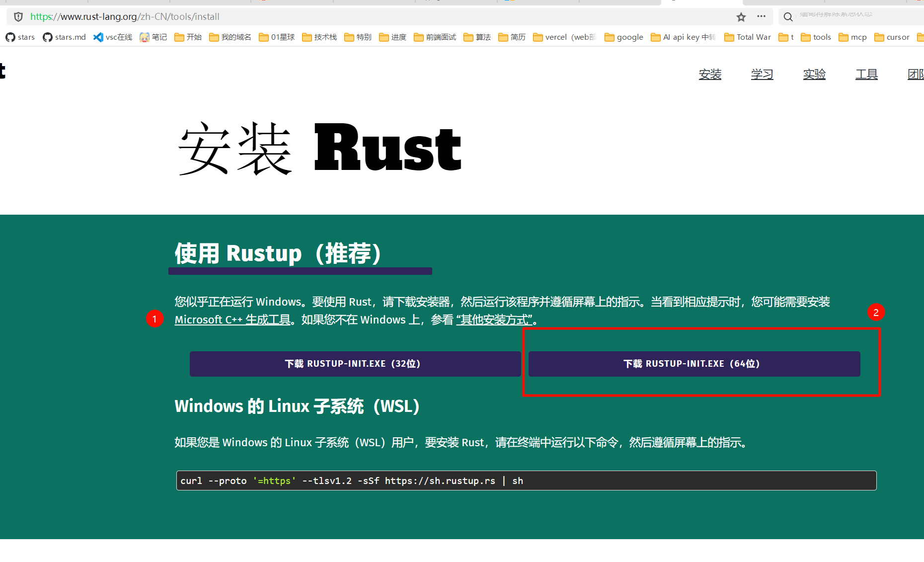Open the stars.md GitHub bookmark
The height and width of the screenshot is (562, 924).
(64, 37)
